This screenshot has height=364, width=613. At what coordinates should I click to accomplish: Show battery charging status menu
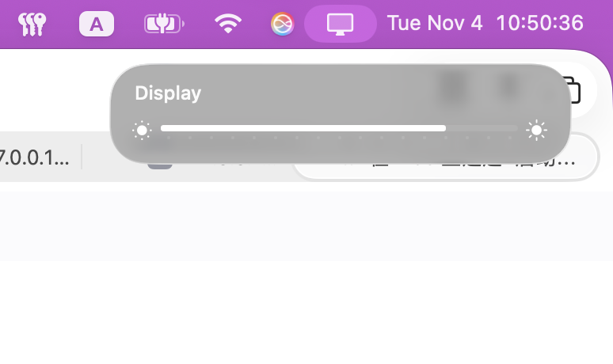(x=164, y=24)
